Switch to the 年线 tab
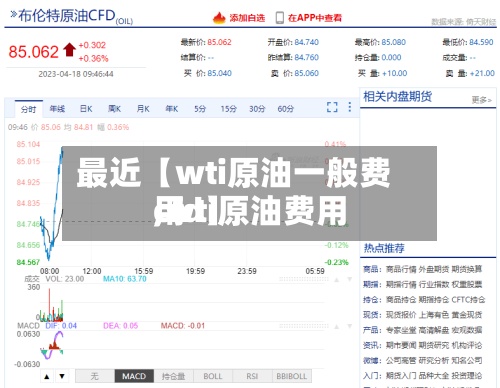500x388 pixels. [57, 109]
